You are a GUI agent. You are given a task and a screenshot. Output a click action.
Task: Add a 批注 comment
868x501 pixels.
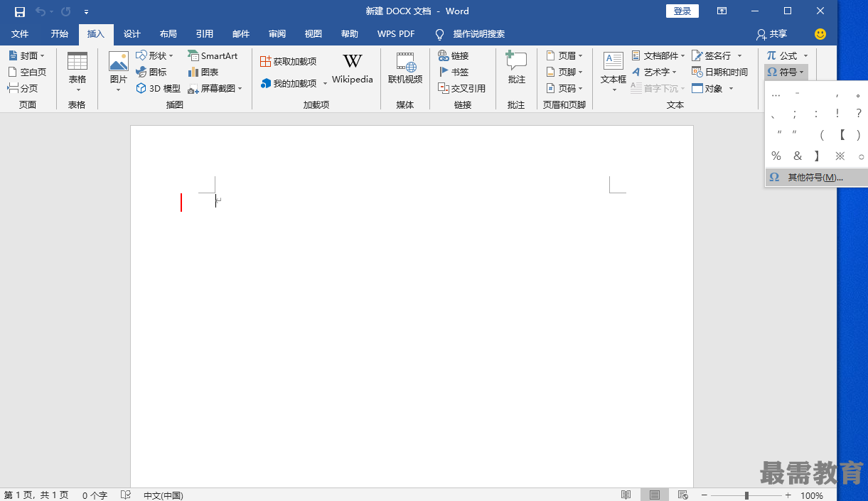pyautogui.click(x=516, y=69)
